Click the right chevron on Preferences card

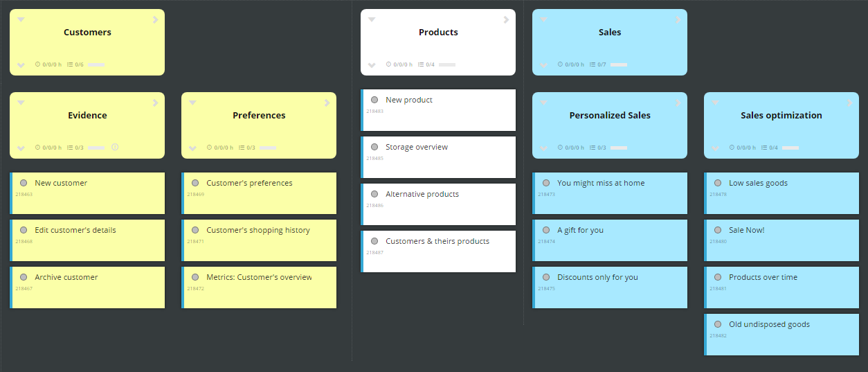pos(327,103)
